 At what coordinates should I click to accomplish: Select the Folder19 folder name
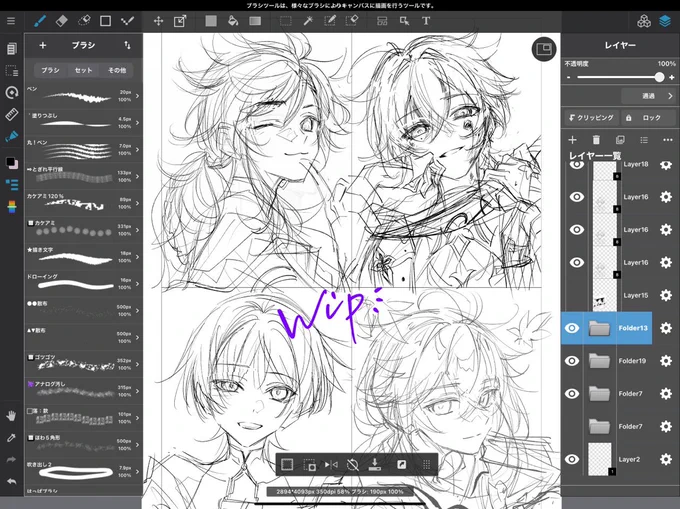(632, 361)
